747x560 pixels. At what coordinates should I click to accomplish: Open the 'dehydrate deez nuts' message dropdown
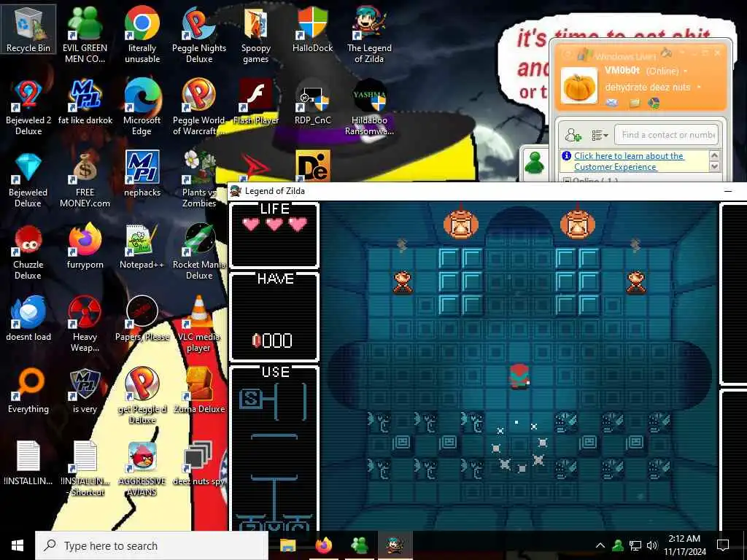[699, 87]
